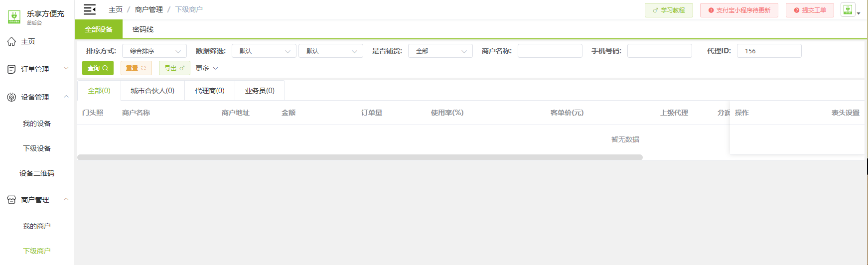This screenshot has width=868, height=265.
Task: Click the 商户管理 merchant icon
Action: pos(11,200)
